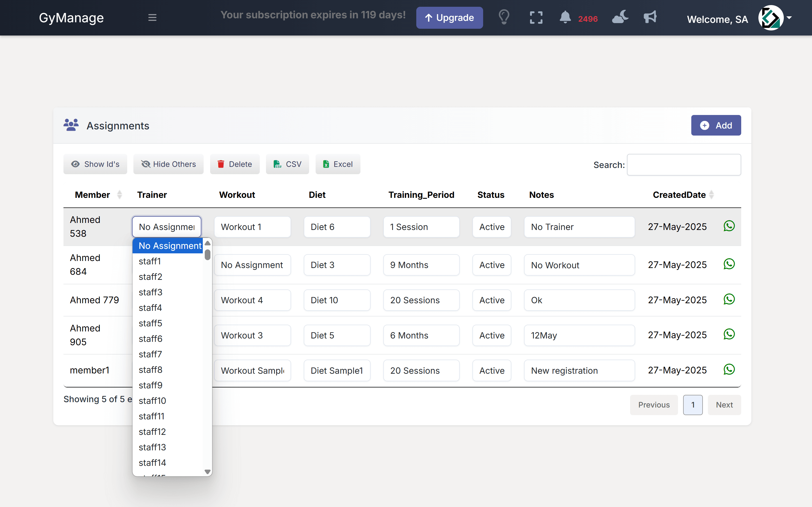812x507 pixels.
Task: Open announcements with the megaphone icon
Action: 650,17
